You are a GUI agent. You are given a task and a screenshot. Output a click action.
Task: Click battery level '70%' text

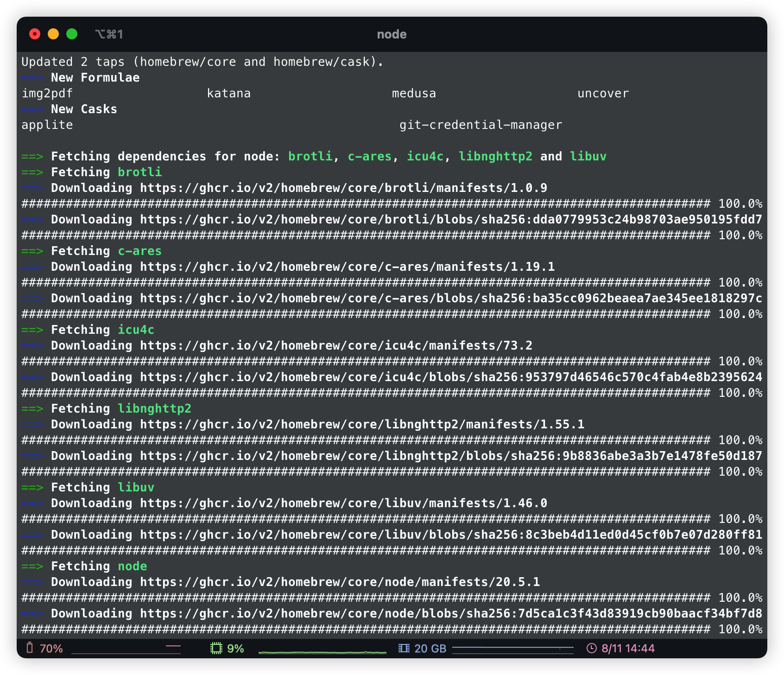point(51,648)
